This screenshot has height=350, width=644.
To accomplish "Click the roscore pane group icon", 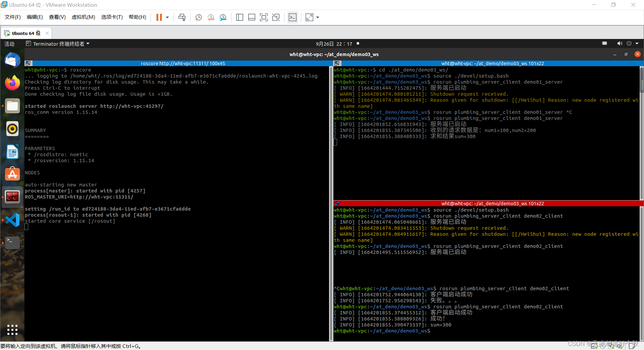I will tap(28, 63).
